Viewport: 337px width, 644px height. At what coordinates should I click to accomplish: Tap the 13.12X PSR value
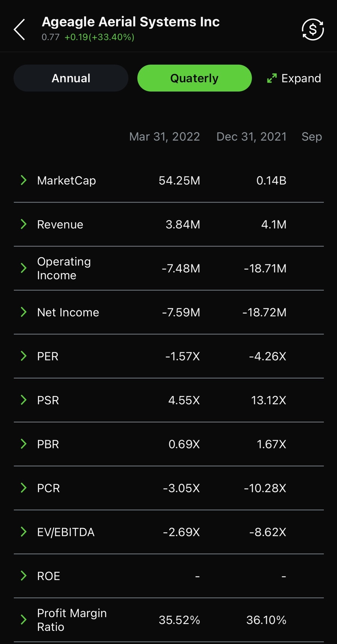[x=268, y=400]
